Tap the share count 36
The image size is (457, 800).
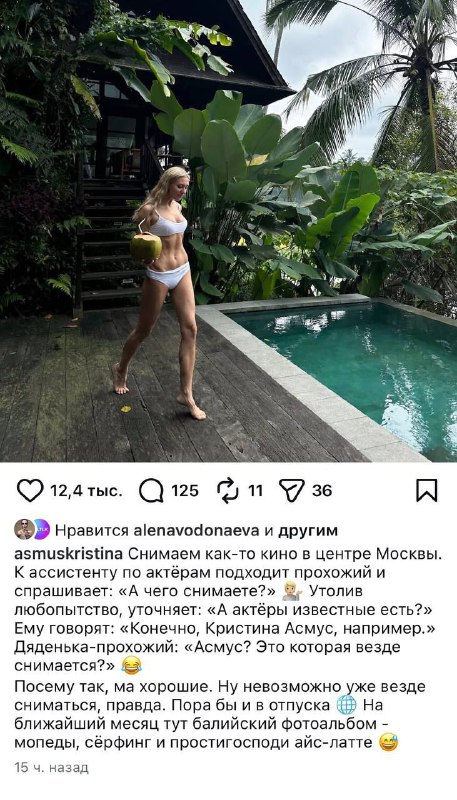pyautogui.click(x=322, y=491)
